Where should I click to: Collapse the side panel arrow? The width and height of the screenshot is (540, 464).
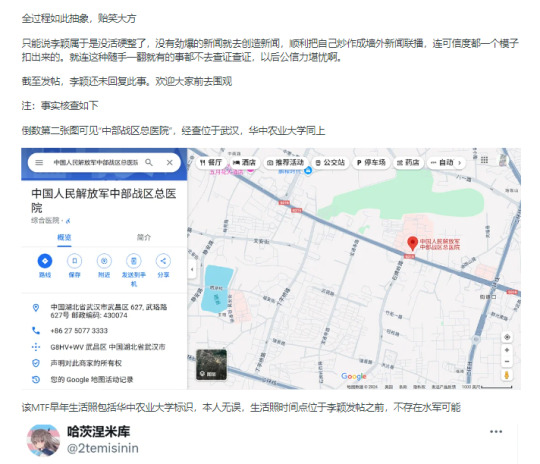click(192, 269)
